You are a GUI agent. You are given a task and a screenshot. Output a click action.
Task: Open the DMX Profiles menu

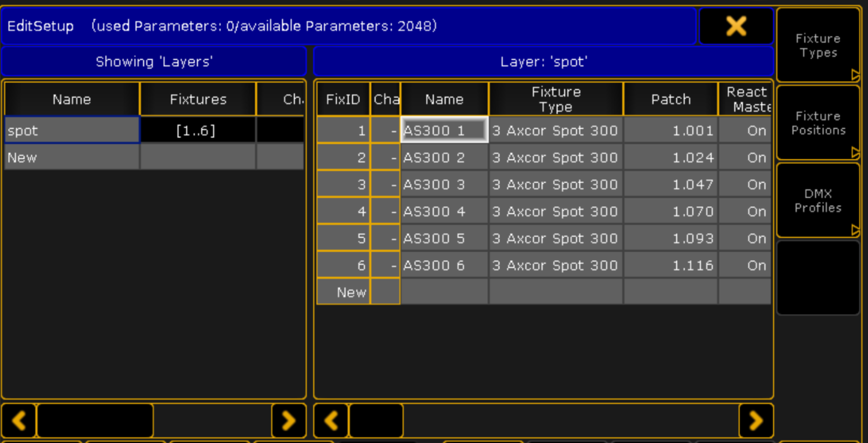pos(818,200)
